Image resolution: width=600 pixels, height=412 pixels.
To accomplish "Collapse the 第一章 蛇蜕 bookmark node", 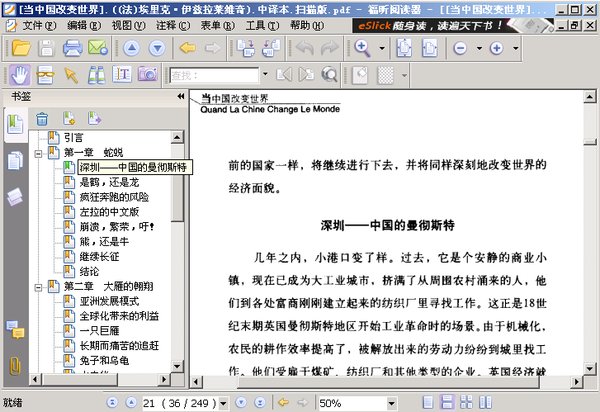I will (38, 154).
